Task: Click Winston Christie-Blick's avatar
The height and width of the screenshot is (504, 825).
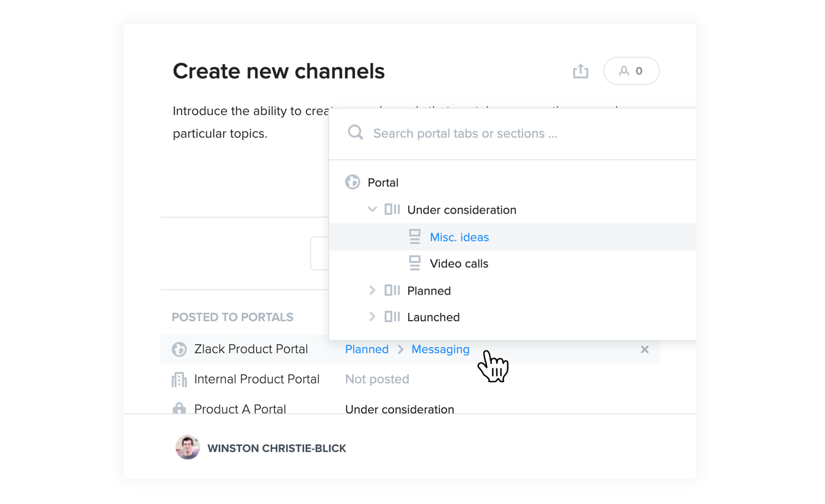Action: (x=188, y=447)
